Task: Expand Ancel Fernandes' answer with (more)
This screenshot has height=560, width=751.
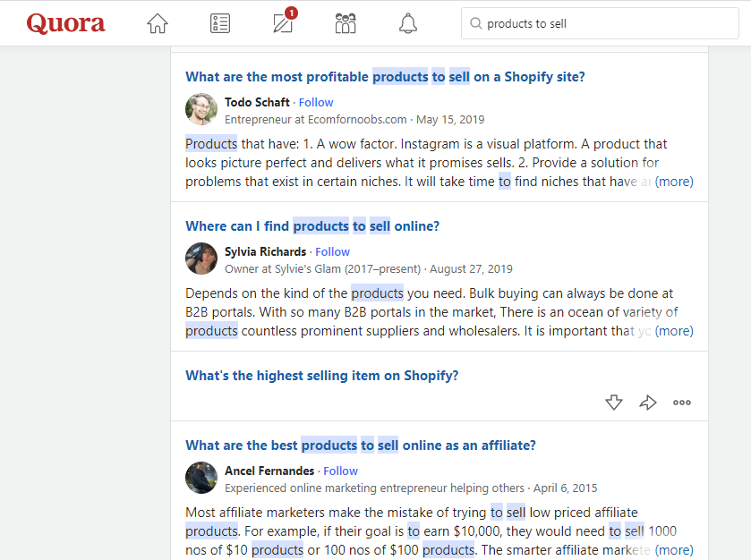Action: tap(674, 550)
